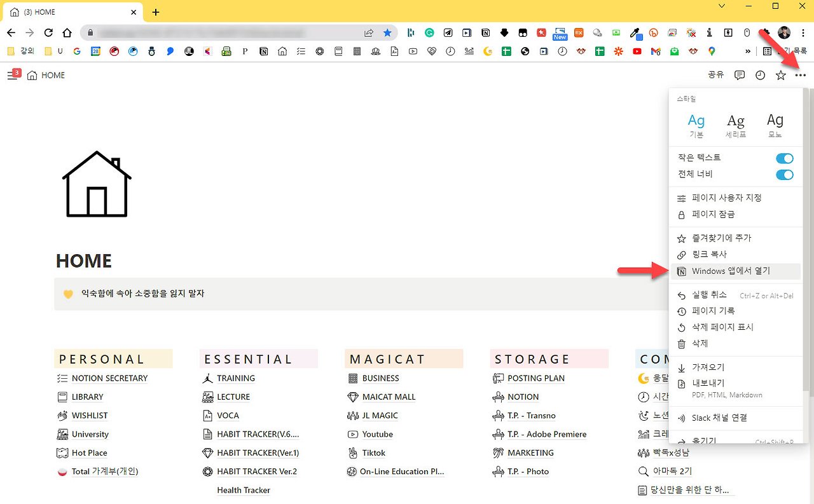Viewport: 814px width, 504px height.
Task: Open the HABIT TRACKER(Ver.1) page link
Action: pyautogui.click(x=258, y=453)
